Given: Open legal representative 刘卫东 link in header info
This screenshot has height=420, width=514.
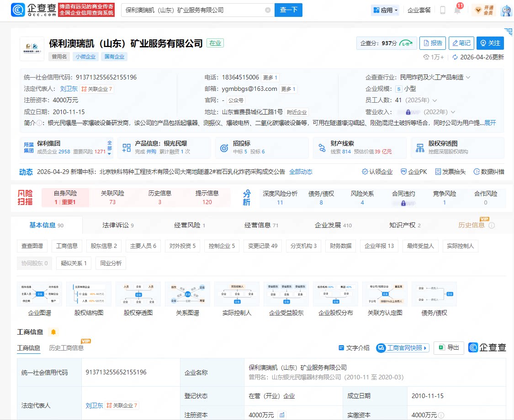Looking at the screenshot, I should 69,89.
